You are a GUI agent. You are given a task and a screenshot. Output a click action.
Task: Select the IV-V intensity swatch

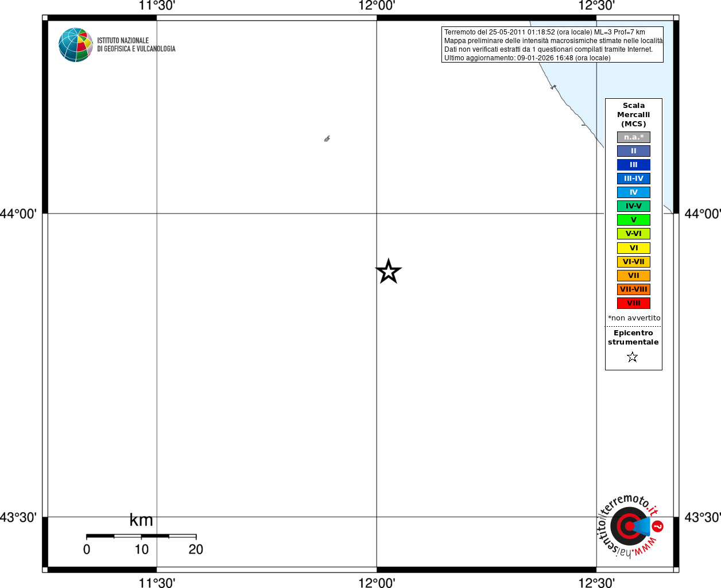(634, 206)
